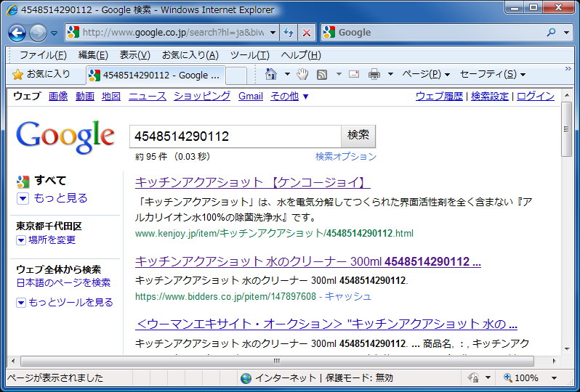Click the Forward navigation arrow
The image size is (580, 392).
point(38,33)
